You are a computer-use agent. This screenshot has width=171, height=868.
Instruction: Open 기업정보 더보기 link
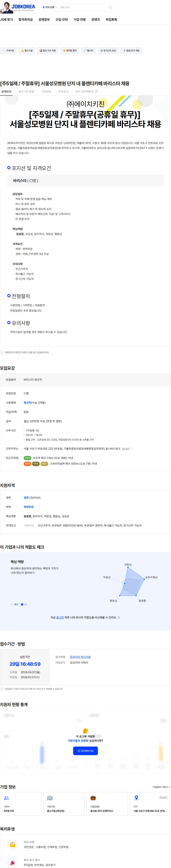(161, 787)
